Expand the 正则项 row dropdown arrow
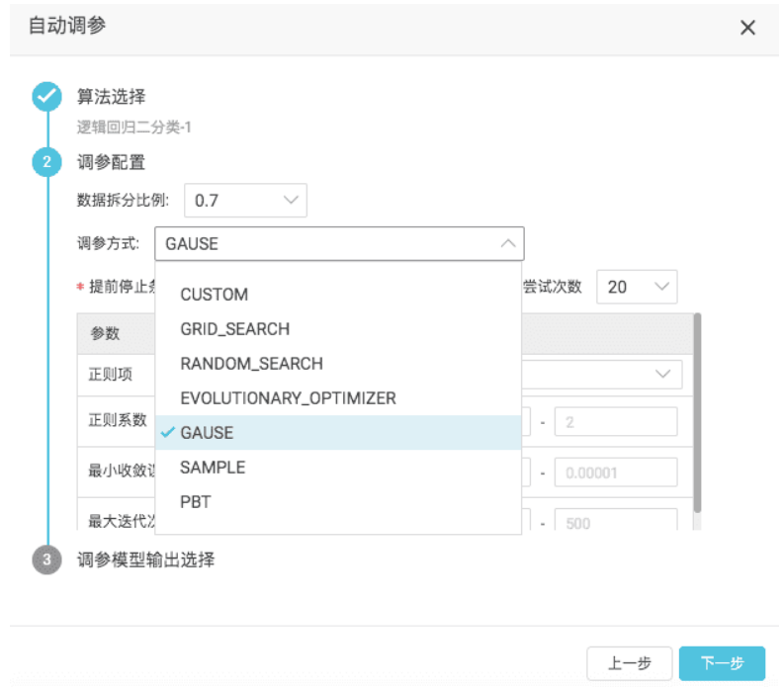Viewport: 784px width, 689px height. [x=662, y=374]
